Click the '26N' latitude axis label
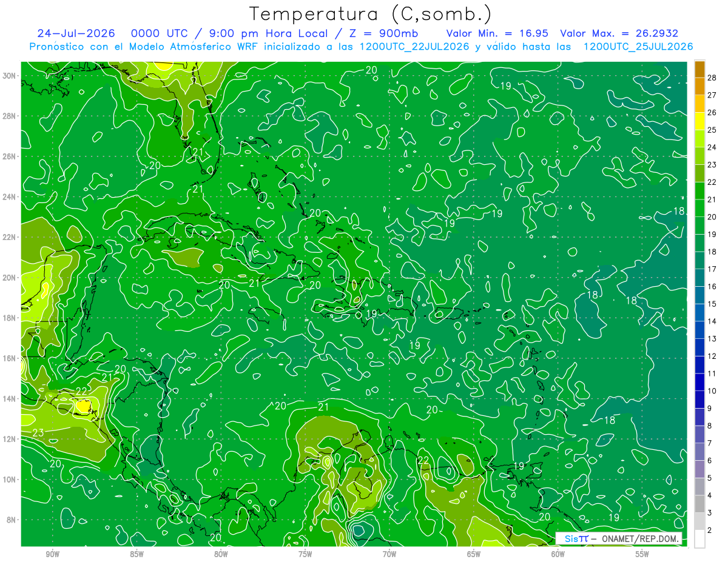 pos(10,156)
